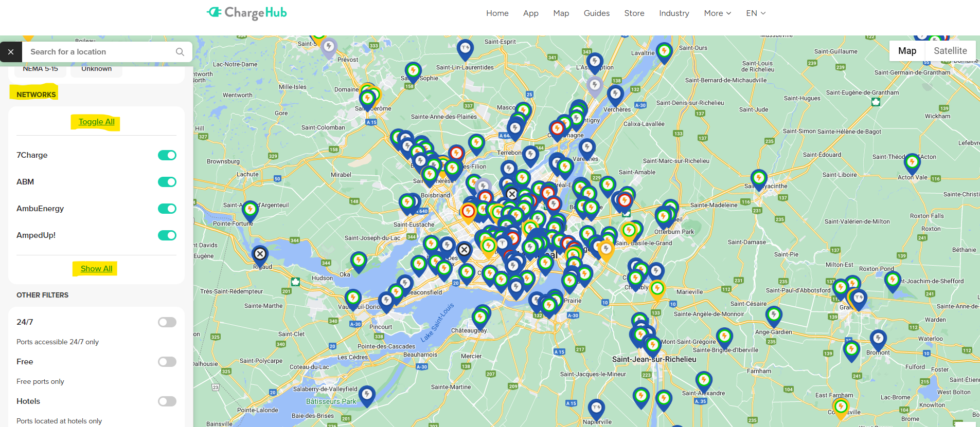Click the pin near Verchères
Screen dimensions: 980x427
click(615, 96)
